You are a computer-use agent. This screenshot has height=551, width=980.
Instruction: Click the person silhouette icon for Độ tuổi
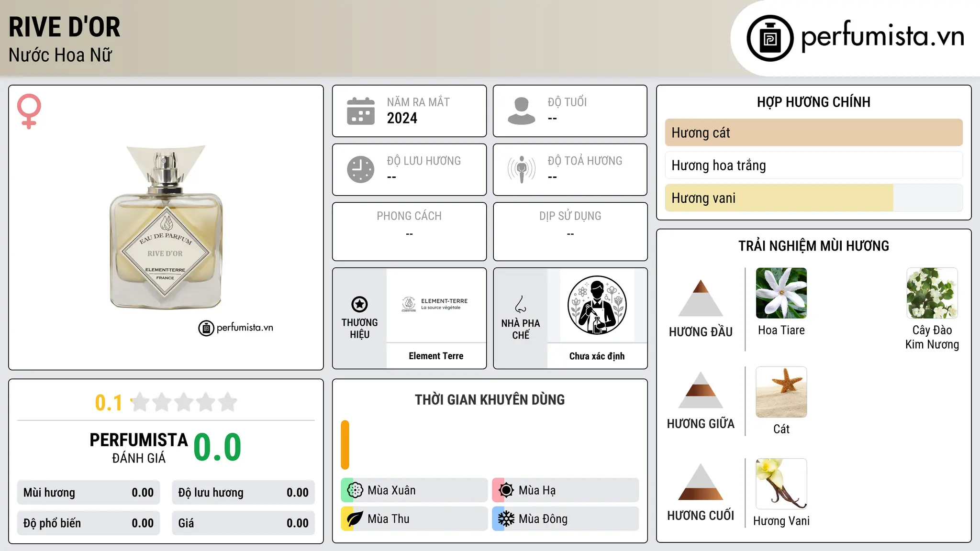pos(521,111)
